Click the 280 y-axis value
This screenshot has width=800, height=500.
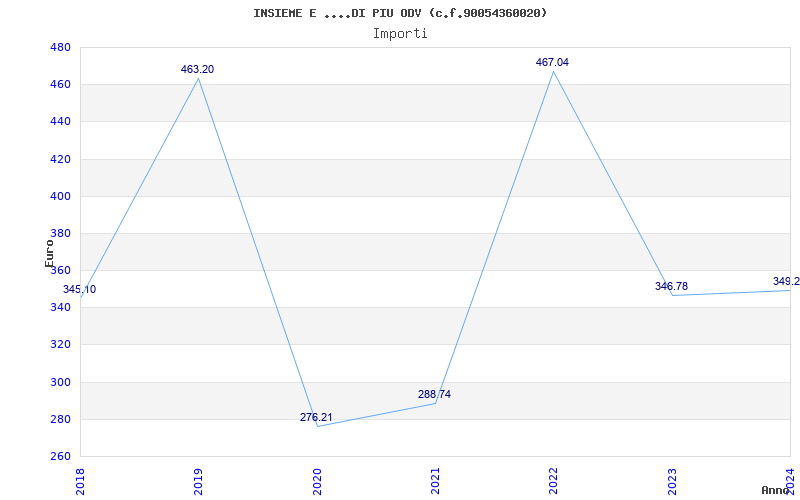[60, 419]
